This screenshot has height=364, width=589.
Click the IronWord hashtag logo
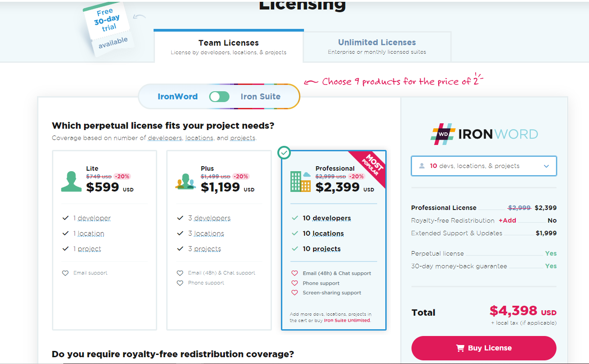click(443, 134)
